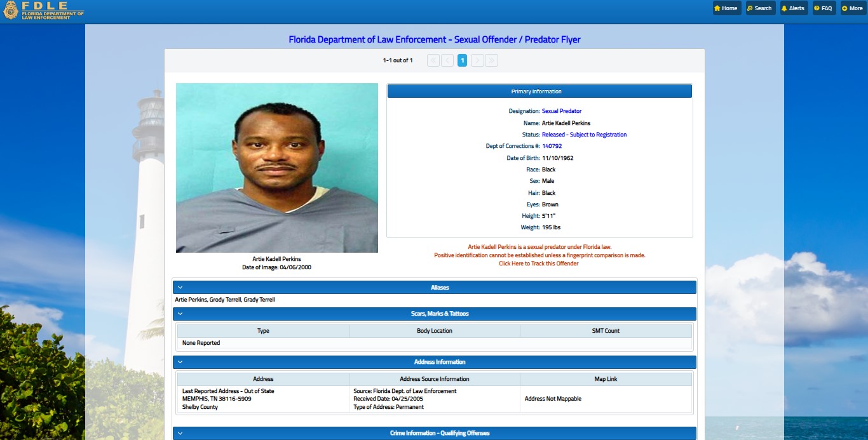Click the FDLE logo in header
The width and height of the screenshot is (868, 440).
pos(43,11)
